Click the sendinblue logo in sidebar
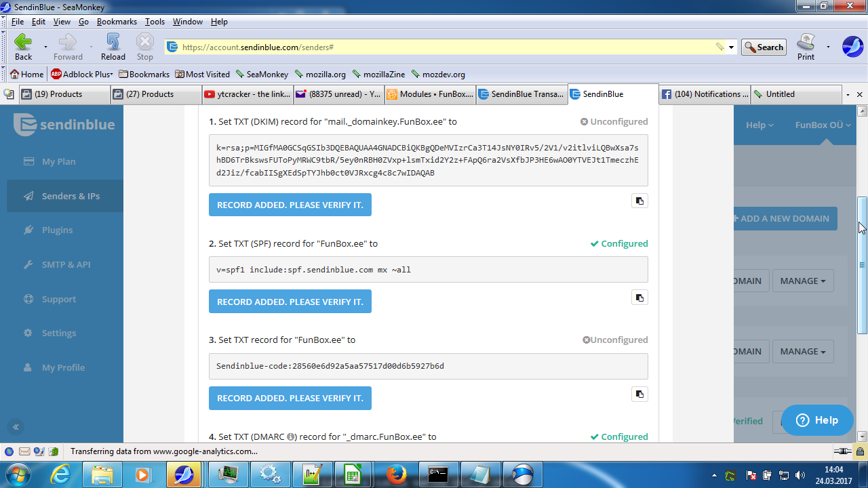 [x=65, y=124]
